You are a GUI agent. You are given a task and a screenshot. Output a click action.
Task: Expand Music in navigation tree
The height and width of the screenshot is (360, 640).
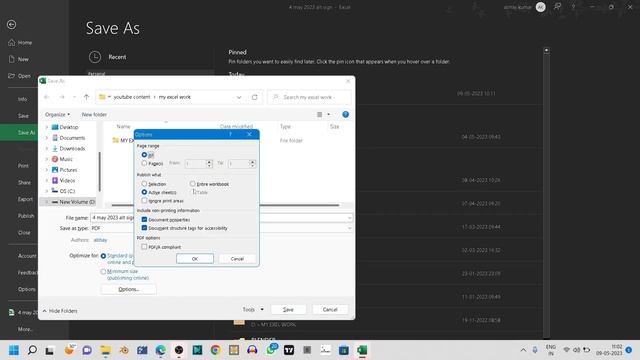47,159
